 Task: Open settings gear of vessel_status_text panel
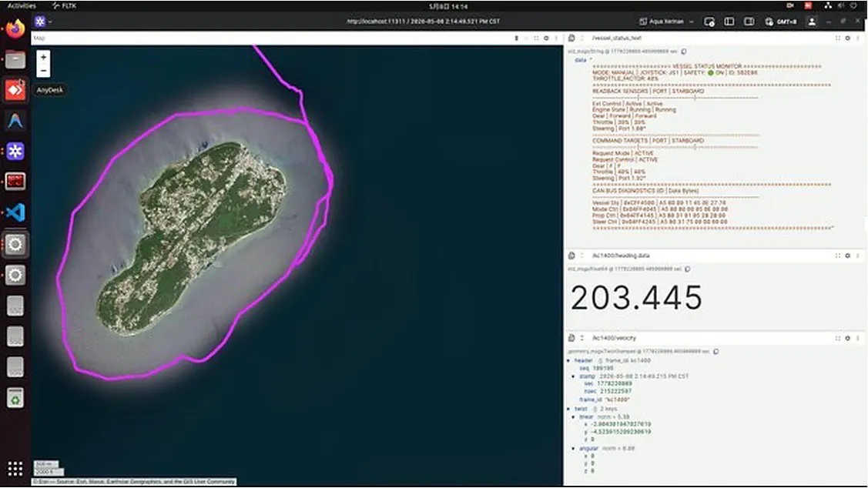point(847,38)
